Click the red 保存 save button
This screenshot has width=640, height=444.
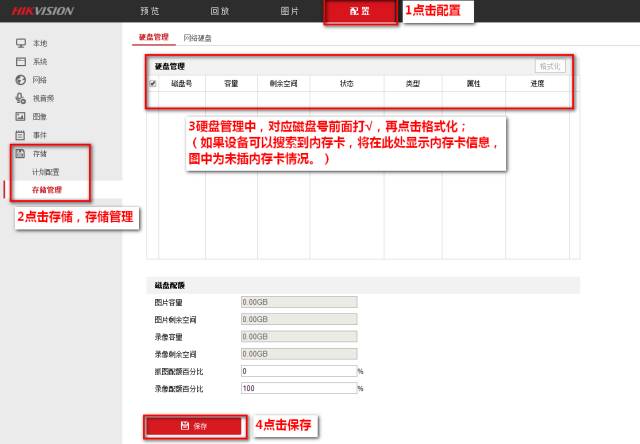(194, 426)
